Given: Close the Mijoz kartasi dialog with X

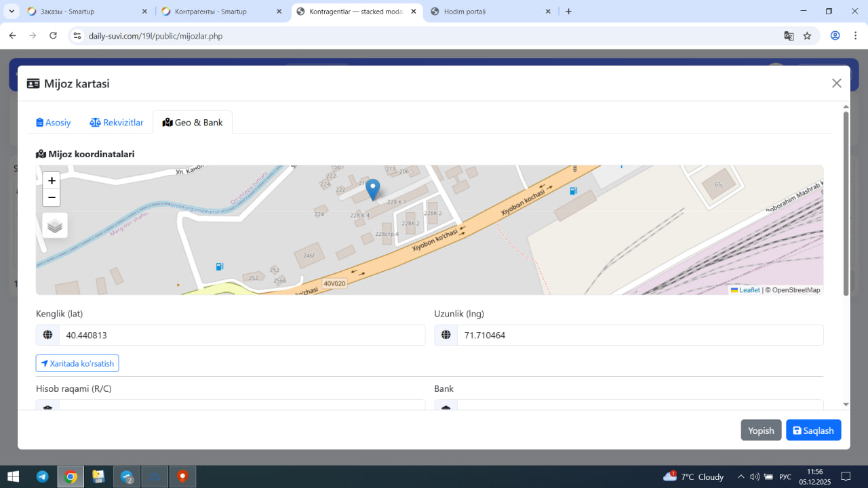Looking at the screenshot, I should (836, 83).
